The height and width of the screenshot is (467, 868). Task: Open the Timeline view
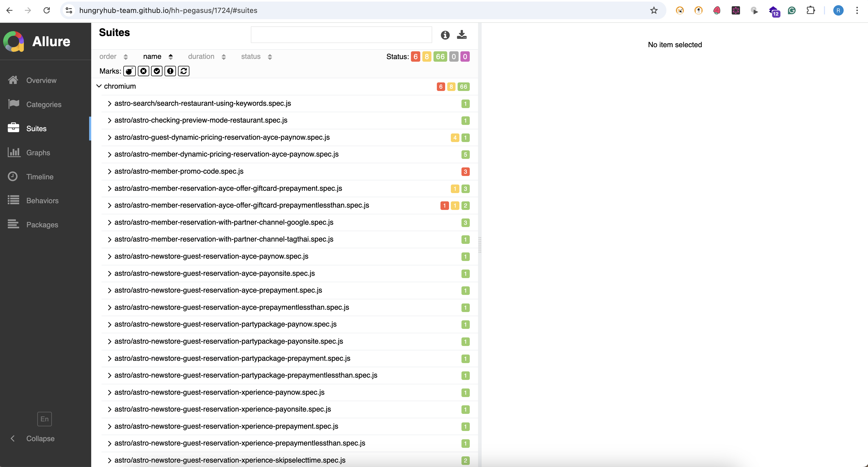[x=40, y=176]
